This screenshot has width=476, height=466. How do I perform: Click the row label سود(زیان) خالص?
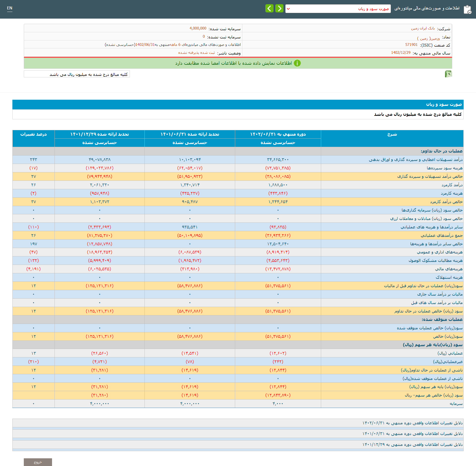click(x=448, y=337)
